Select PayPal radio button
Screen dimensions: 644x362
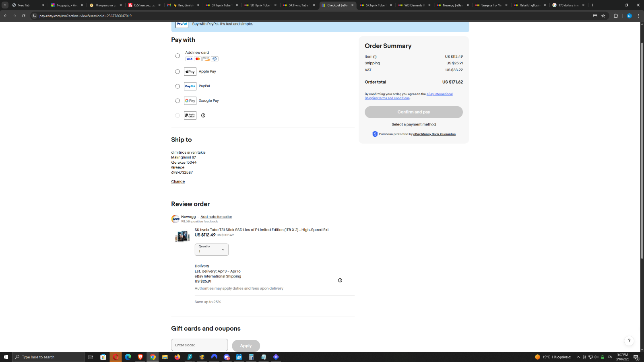pos(178,86)
